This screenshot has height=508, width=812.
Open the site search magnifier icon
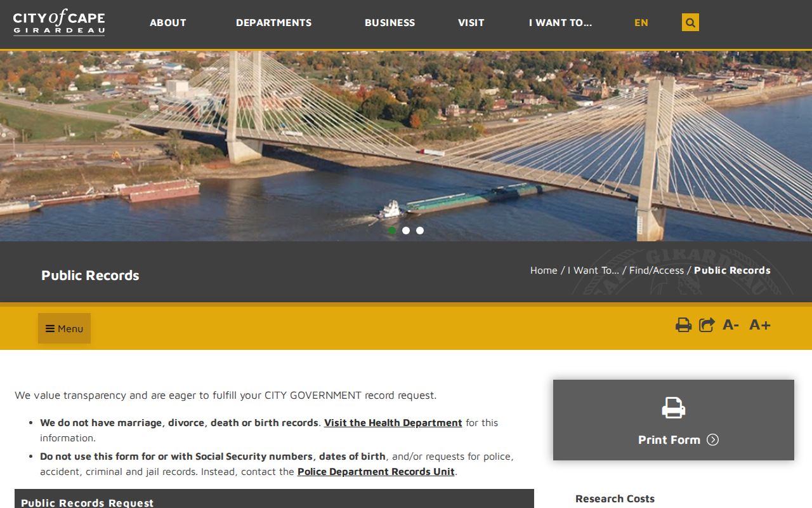[x=690, y=22]
